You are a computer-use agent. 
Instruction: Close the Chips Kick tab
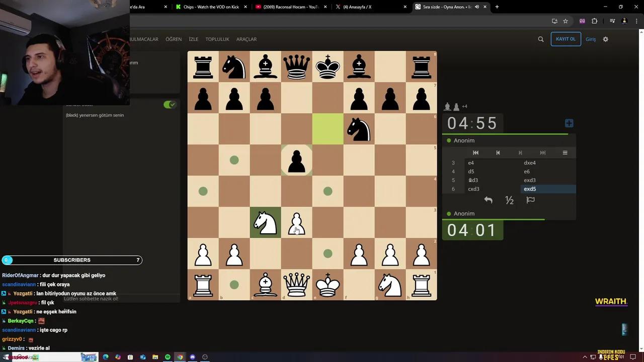[246, 7]
